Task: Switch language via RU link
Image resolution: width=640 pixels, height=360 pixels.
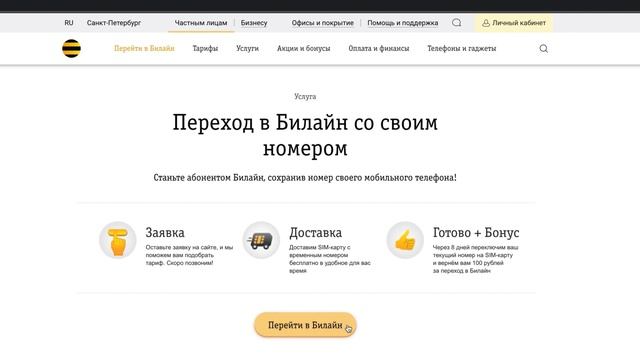Action: (x=69, y=23)
